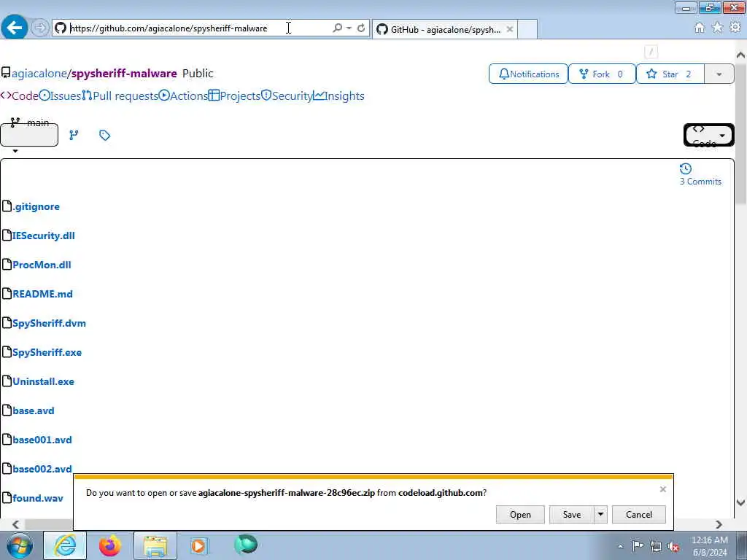Click Open in the download prompt
747x560 pixels.
pyautogui.click(x=520, y=514)
